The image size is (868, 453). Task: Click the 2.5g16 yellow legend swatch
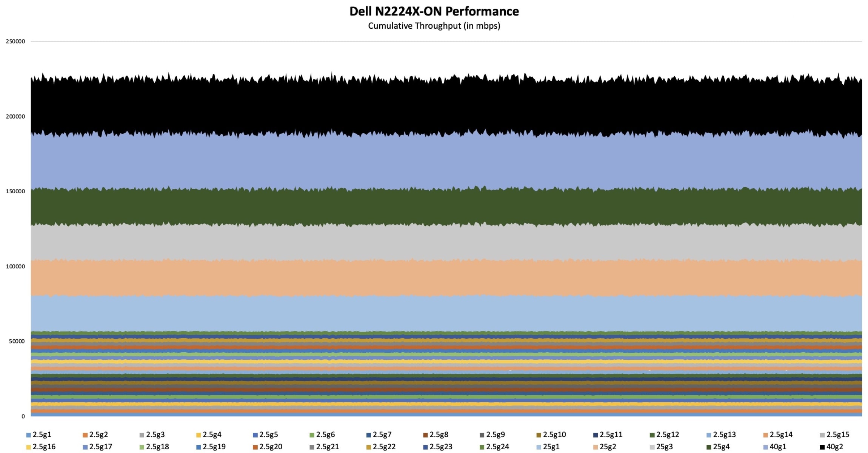pyautogui.click(x=28, y=447)
